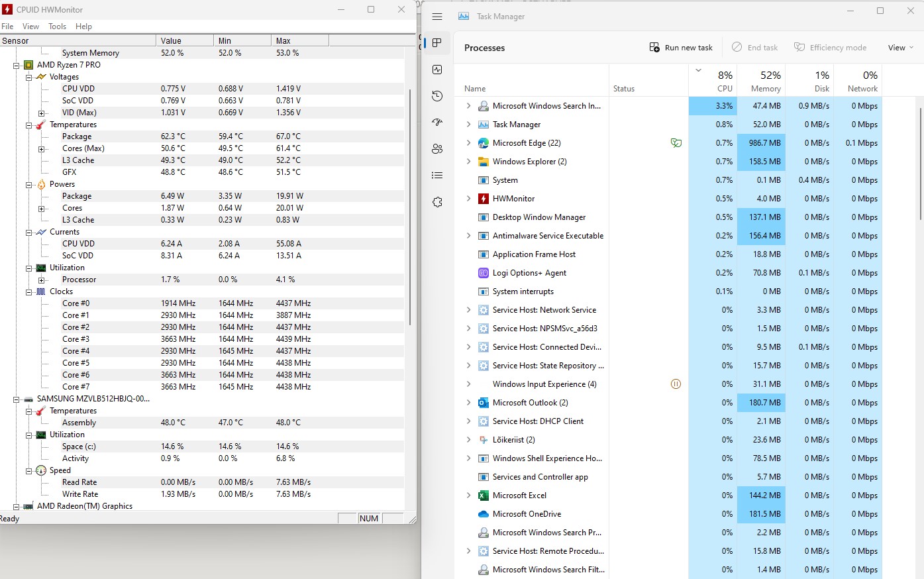Click efficiency mode leaf icon on Edge row
The height and width of the screenshot is (579, 924).
pyautogui.click(x=676, y=143)
